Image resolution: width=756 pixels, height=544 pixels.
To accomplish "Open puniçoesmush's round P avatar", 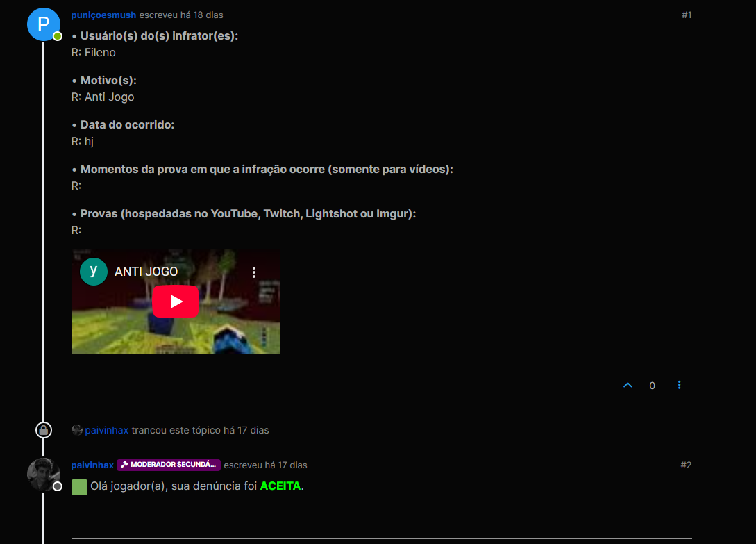I will click(x=44, y=24).
